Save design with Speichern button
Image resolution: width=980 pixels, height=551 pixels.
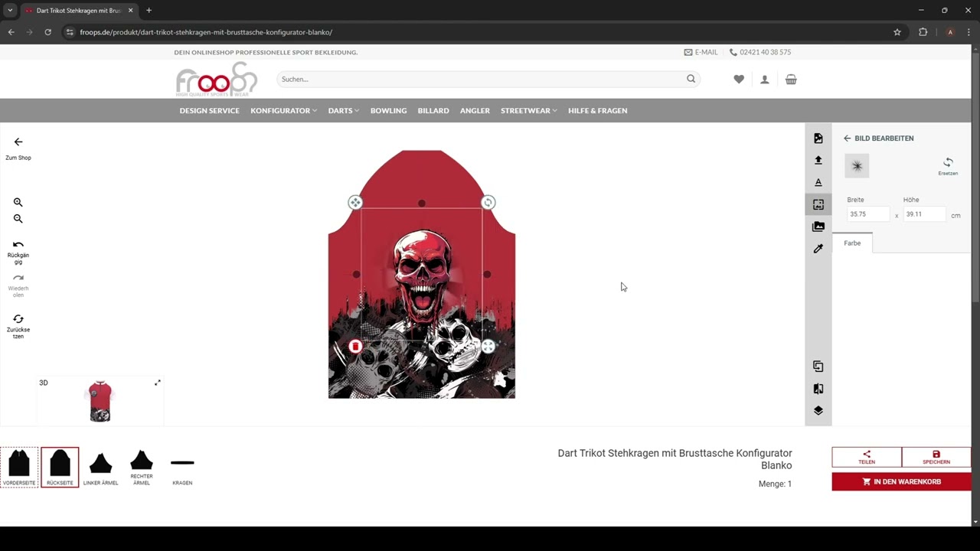coord(936,457)
